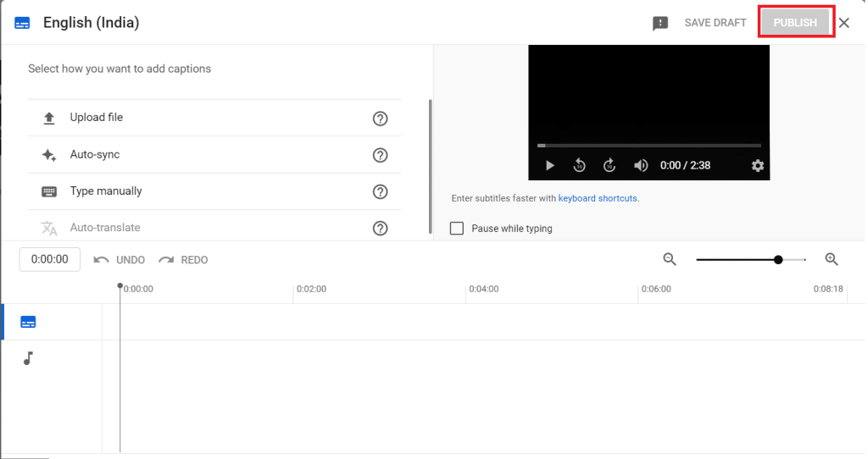Select Type manually option
Screen dimensions: 868x459
[x=105, y=191]
